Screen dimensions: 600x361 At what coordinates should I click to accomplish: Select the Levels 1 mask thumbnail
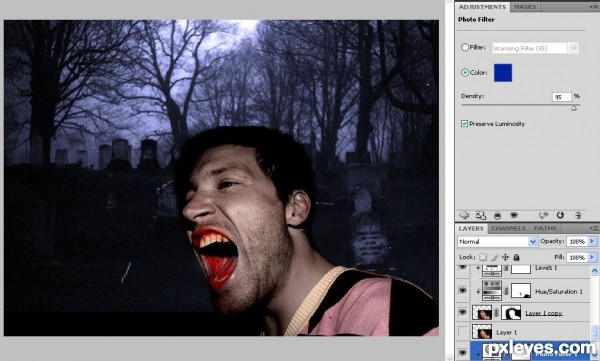coord(521,269)
